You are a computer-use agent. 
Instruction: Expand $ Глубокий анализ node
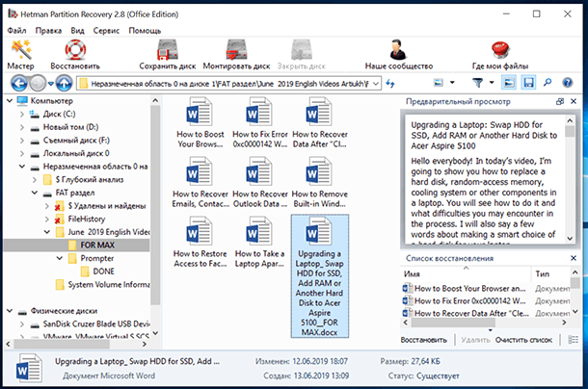click(35, 180)
